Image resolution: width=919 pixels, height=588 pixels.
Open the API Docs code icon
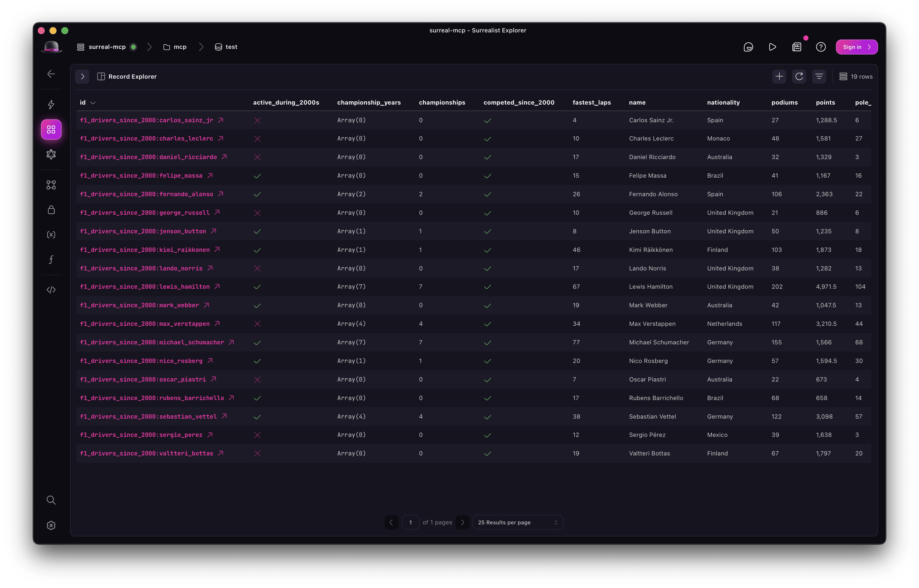click(x=51, y=290)
